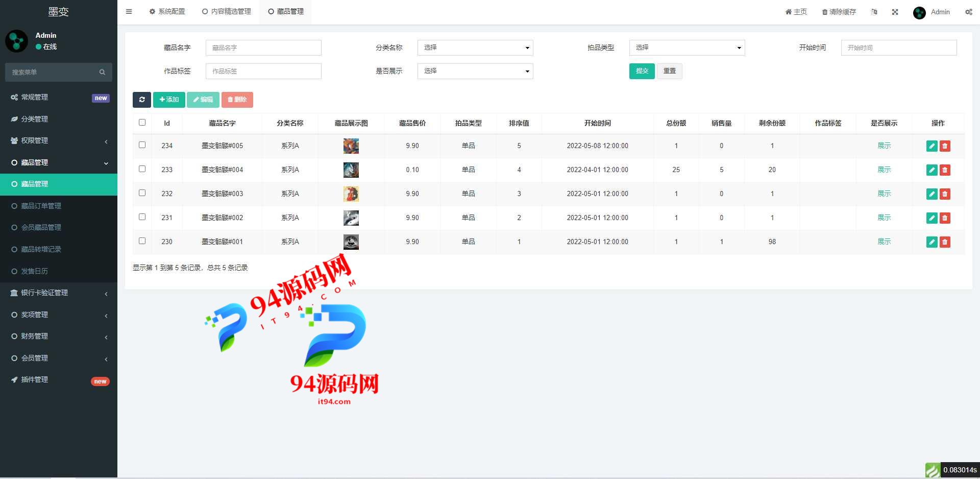Open 会员藏品管理 in the sidebar
This screenshot has height=479, width=980.
(59, 227)
